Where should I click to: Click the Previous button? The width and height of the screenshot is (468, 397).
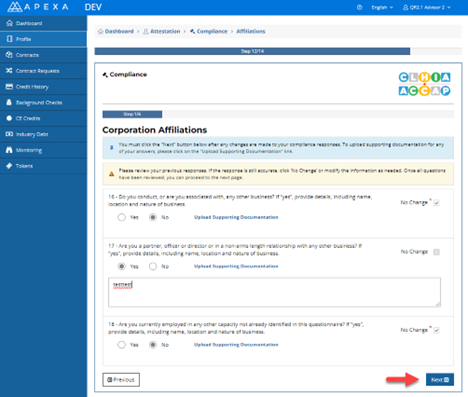click(x=121, y=380)
